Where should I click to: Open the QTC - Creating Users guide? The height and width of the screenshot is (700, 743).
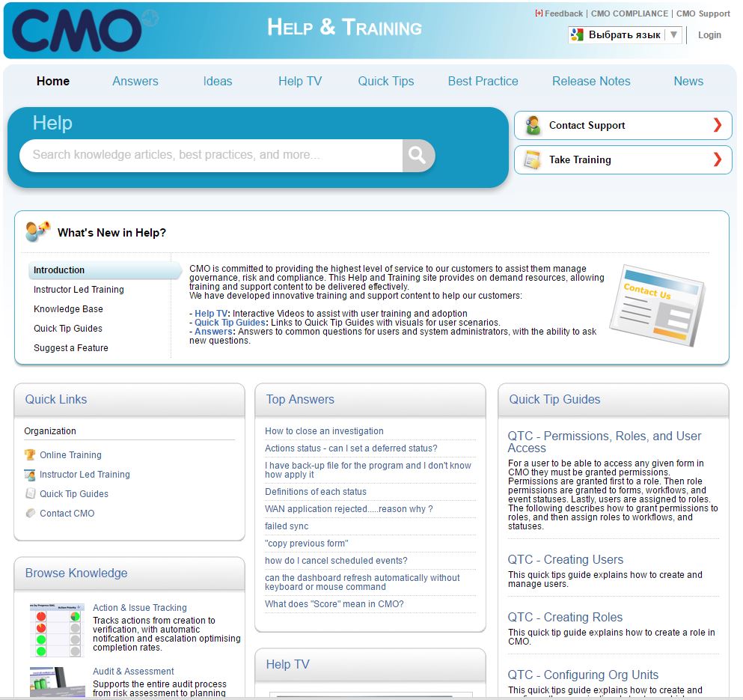[566, 559]
